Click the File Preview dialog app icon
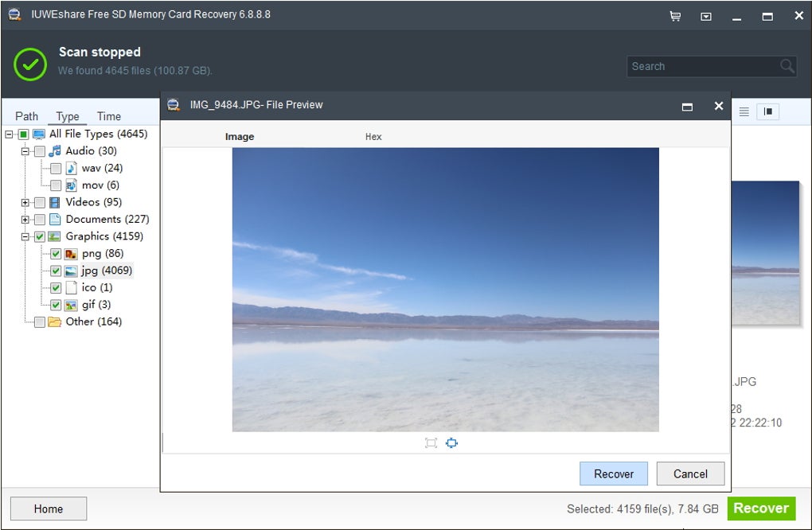The image size is (812, 530). [x=174, y=105]
